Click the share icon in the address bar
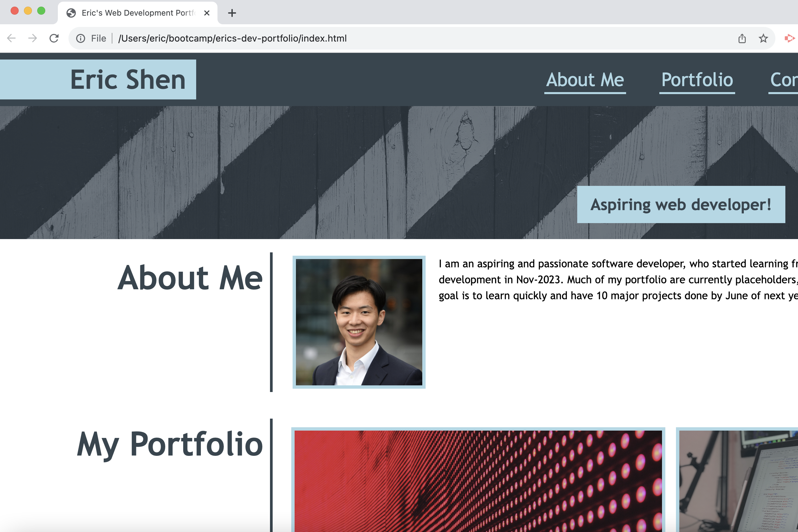Image resolution: width=798 pixels, height=532 pixels. click(x=742, y=38)
